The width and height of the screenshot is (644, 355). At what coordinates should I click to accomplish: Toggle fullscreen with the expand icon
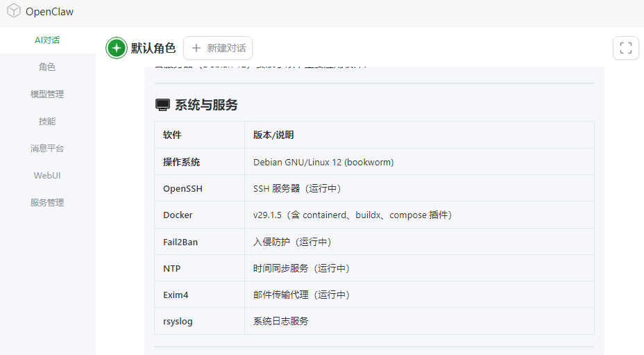(625, 48)
